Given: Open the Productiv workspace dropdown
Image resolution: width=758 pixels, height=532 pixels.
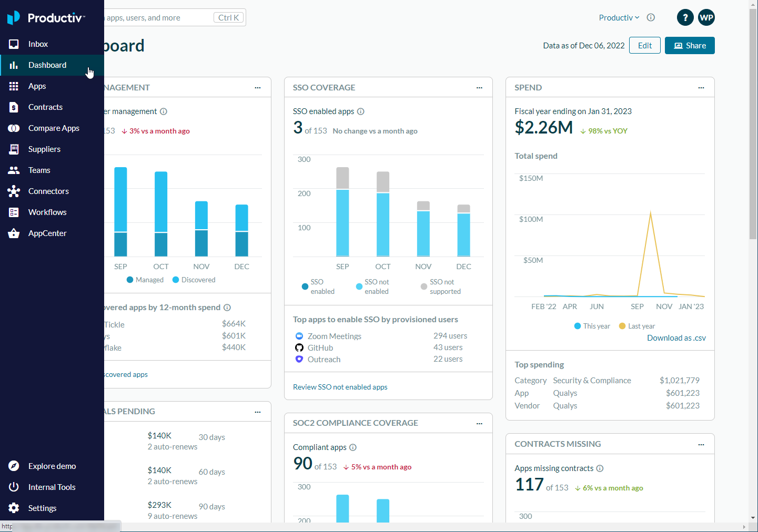Looking at the screenshot, I should click(x=619, y=17).
